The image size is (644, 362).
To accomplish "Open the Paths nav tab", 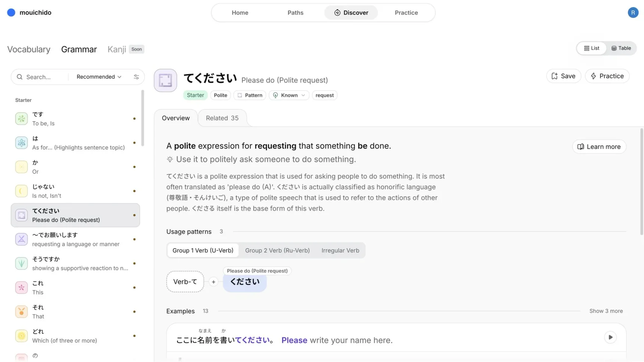I will point(295,13).
